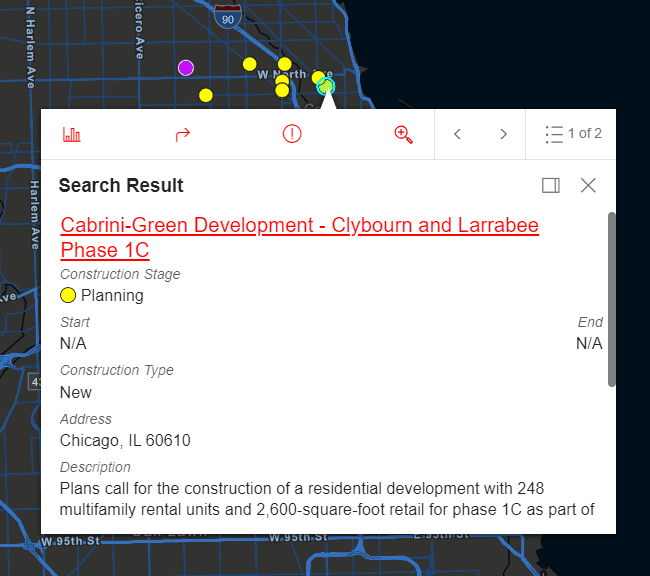Click the red exclamation alert icon

pos(292,134)
